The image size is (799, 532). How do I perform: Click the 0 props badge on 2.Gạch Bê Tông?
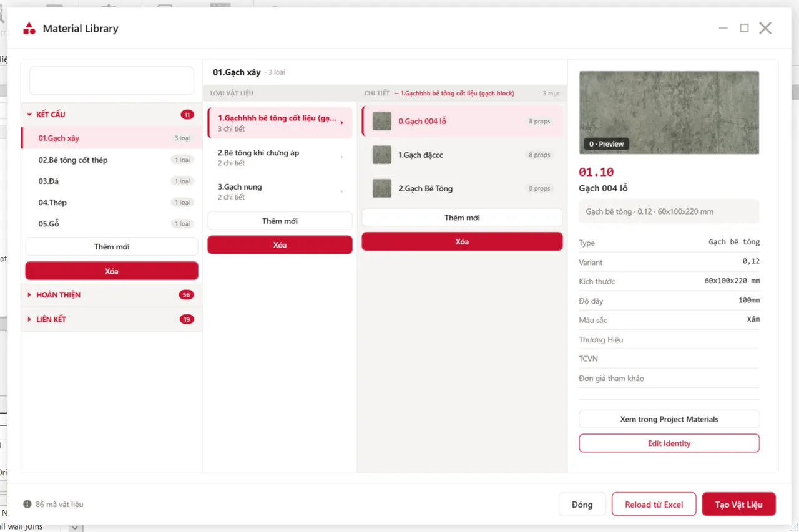pyautogui.click(x=539, y=188)
